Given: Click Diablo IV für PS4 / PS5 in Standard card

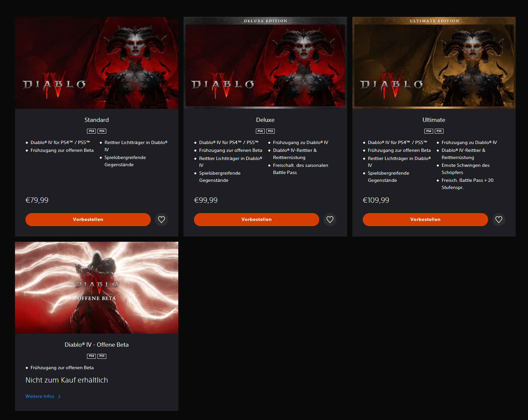Looking at the screenshot, I should [x=60, y=142].
